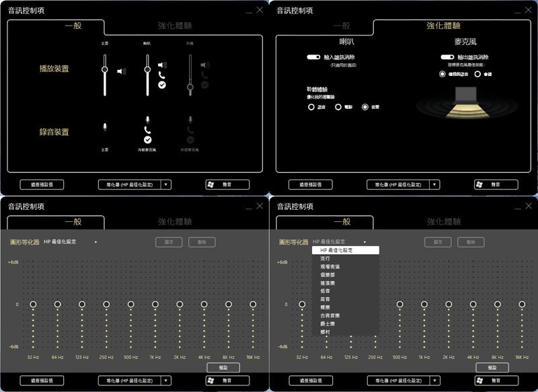
Task: Click 儲存 button in closed-list equalizer window
Action: tap(169, 242)
